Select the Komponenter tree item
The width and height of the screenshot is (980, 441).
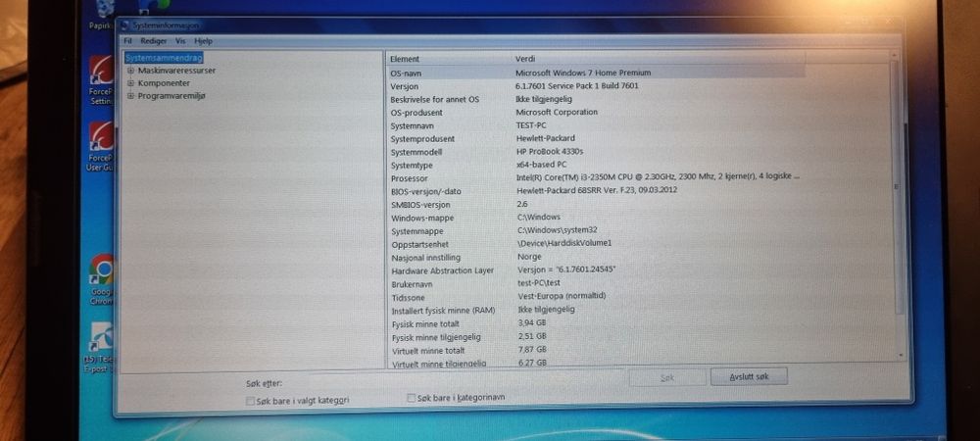(164, 83)
